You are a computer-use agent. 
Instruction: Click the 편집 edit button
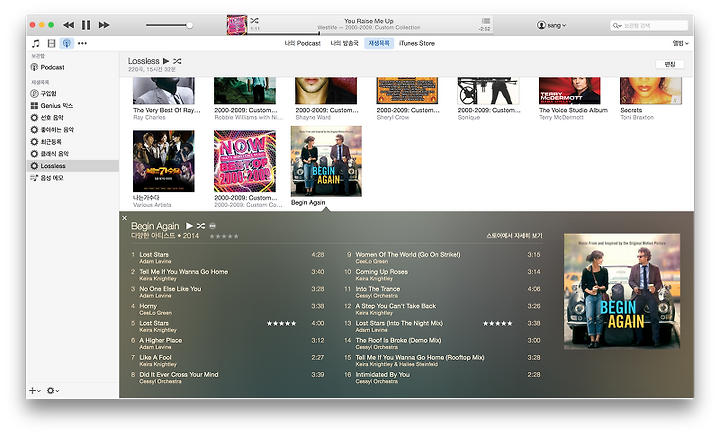[670, 64]
